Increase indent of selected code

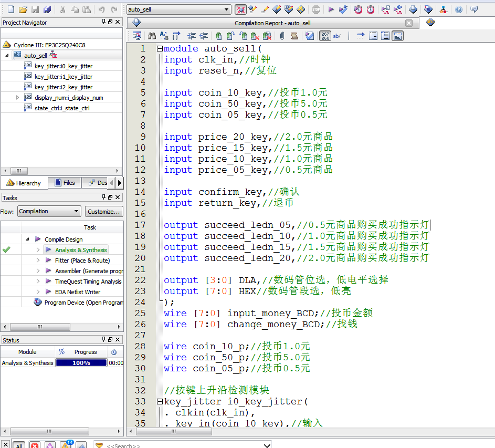(192, 36)
